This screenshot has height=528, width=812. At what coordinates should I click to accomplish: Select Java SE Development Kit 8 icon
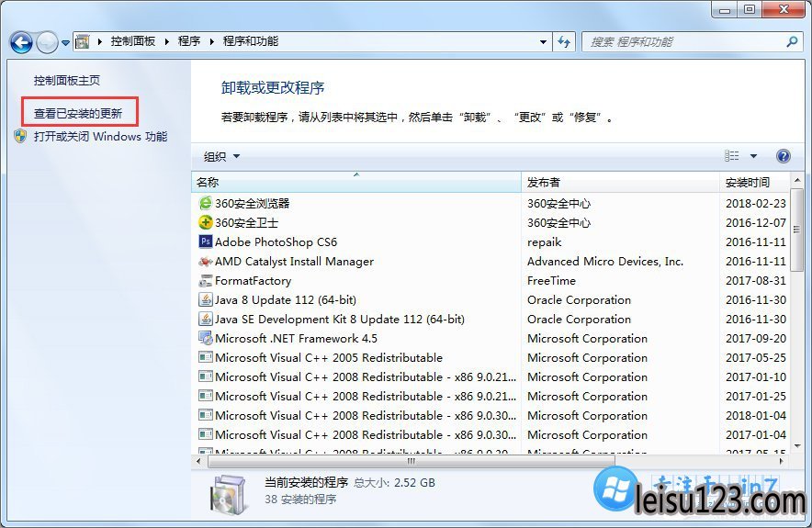[206, 319]
